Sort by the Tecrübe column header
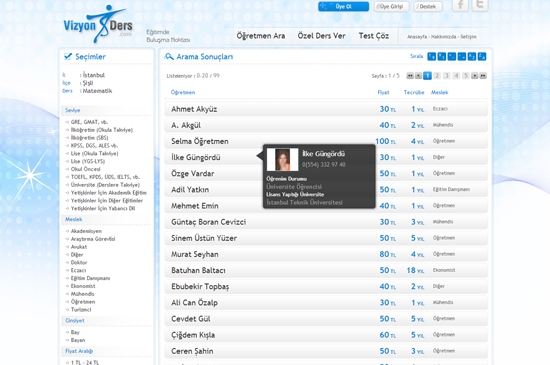 (x=414, y=93)
